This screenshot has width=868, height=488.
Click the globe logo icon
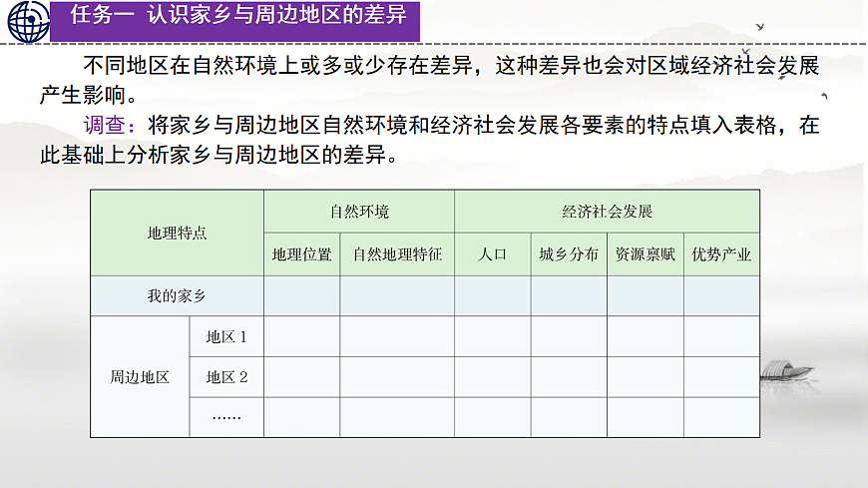pos(28,22)
